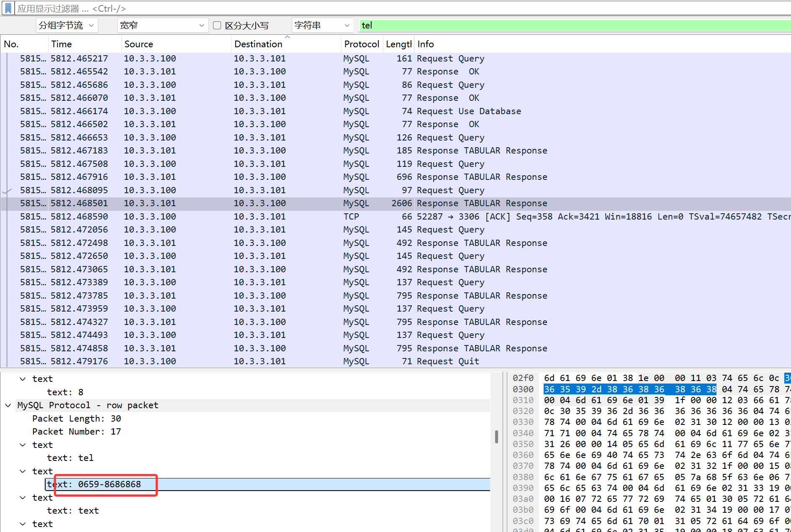791x532 pixels.
Task: Select the Request Query packet at 5812.472650
Action: click(395, 256)
